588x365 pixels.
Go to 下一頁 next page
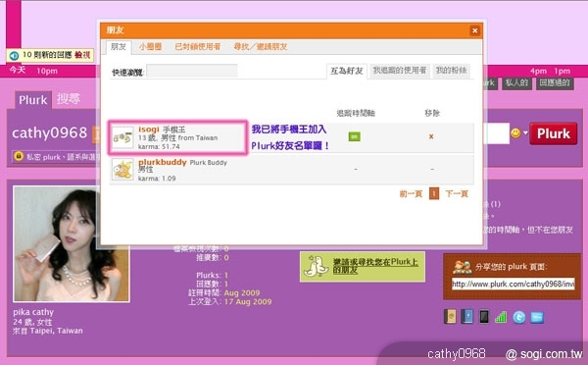[457, 193]
